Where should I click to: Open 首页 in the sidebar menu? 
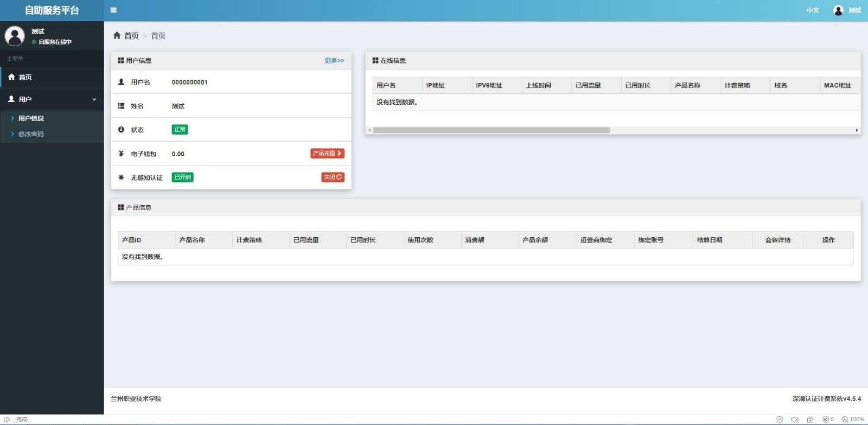tap(52, 77)
